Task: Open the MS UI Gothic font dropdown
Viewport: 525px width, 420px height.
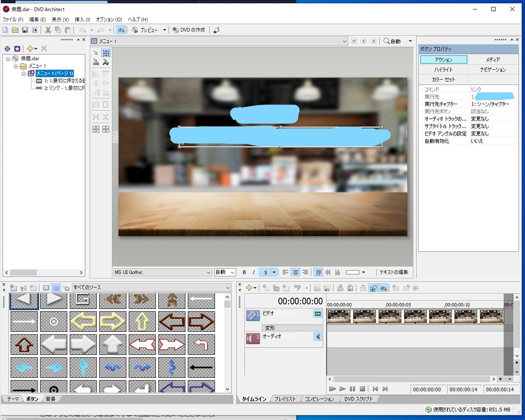Action: (x=209, y=272)
